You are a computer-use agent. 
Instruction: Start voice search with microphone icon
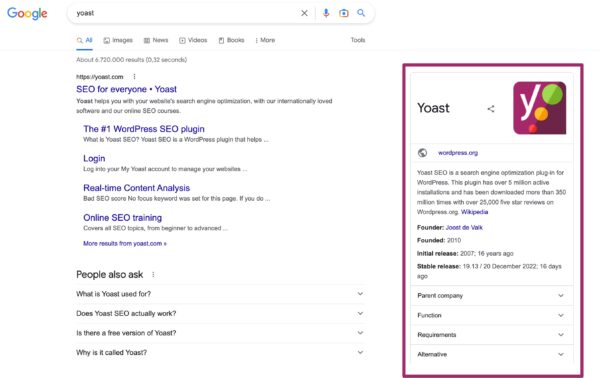326,13
